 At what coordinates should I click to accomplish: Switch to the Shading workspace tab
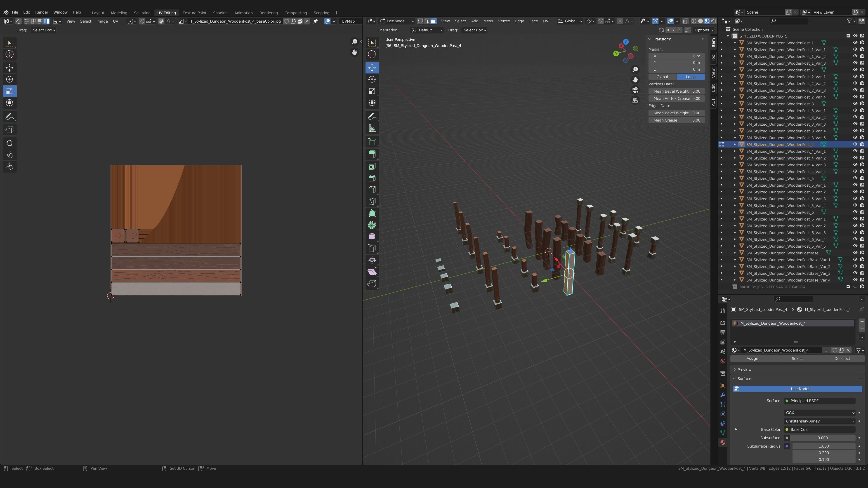point(220,13)
